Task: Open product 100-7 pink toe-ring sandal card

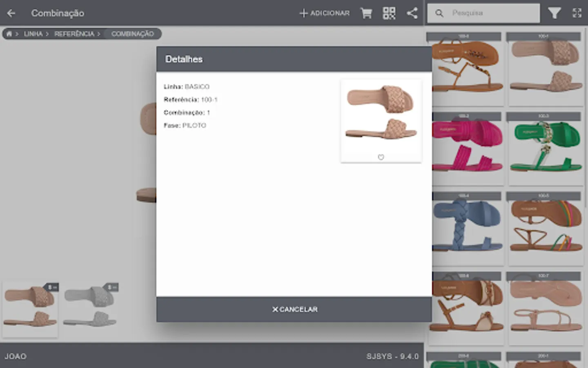Action: [545, 308]
